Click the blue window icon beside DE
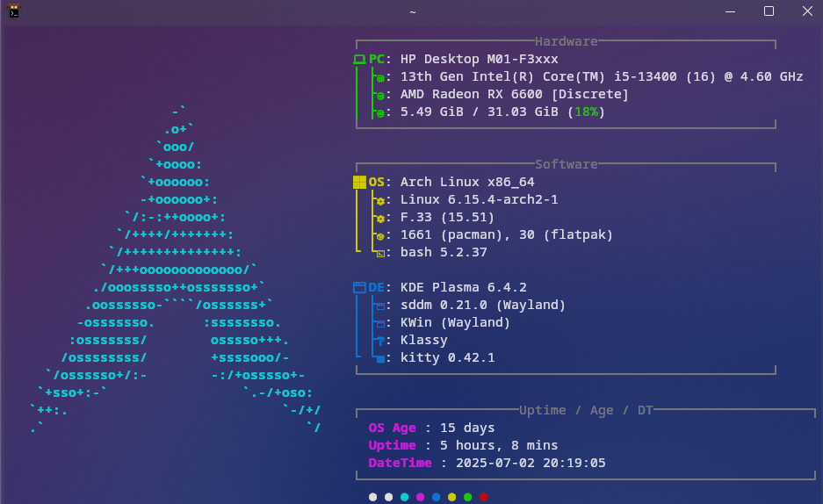The height and width of the screenshot is (504, 823). click(359, 287)
